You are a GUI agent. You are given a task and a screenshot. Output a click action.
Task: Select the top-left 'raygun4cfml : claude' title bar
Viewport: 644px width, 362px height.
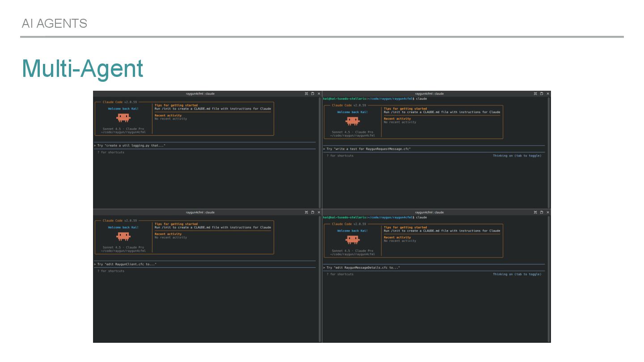point(200,94)
